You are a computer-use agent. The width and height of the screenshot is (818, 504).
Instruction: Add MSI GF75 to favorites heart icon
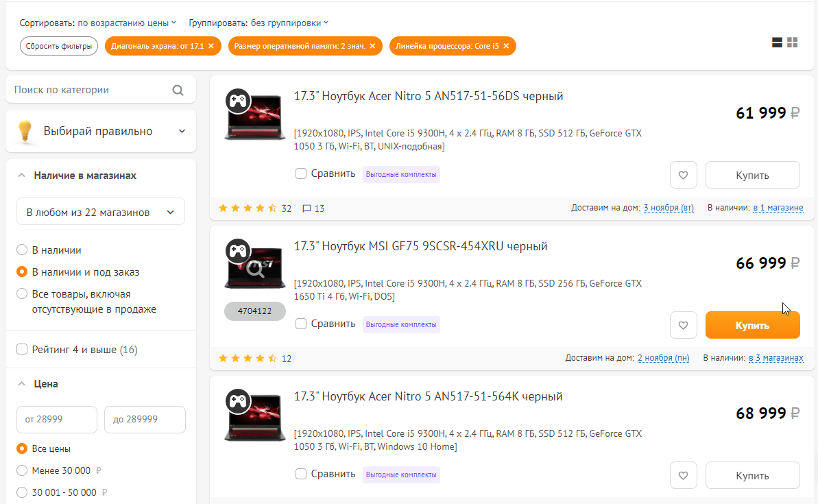(x=684, y=326)
